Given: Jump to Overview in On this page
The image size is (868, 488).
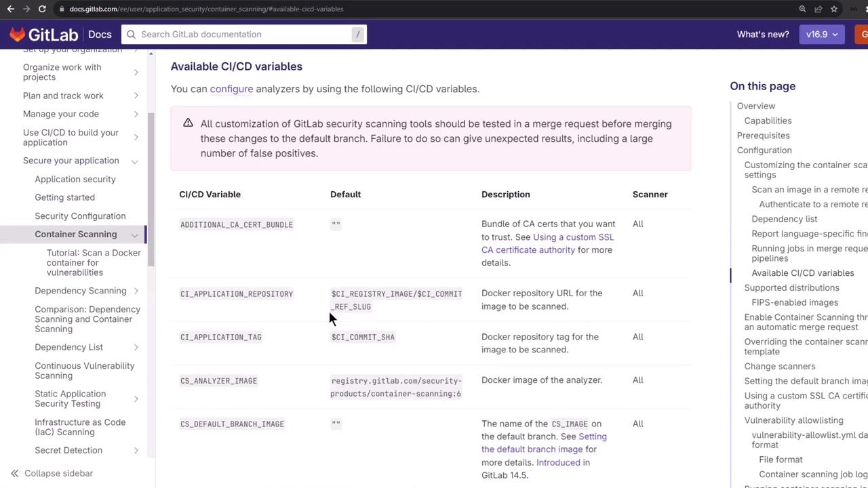Looking at the screenshot, I should pos(756,106).
